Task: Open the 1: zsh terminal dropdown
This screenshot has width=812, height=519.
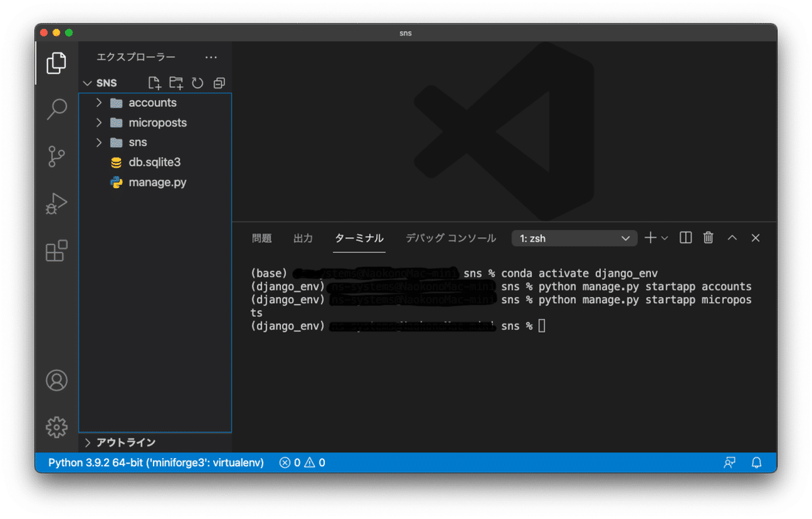Action: point(574,238)
